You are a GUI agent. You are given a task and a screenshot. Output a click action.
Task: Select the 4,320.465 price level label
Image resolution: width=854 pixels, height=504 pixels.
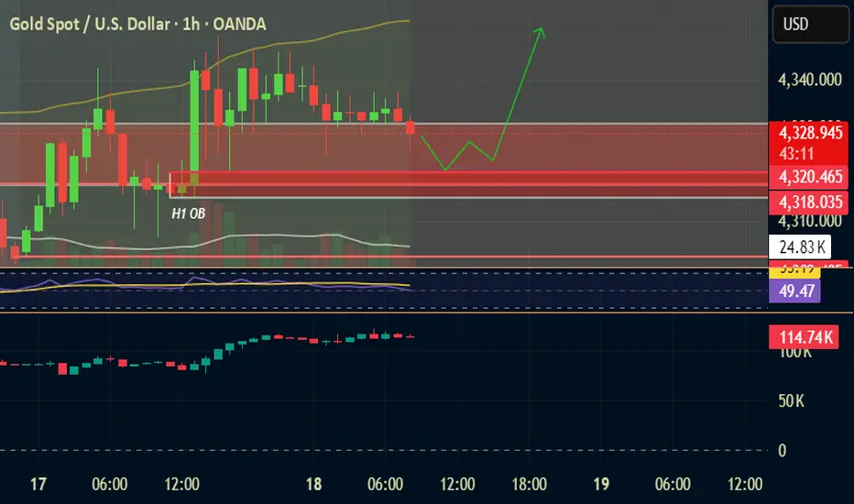pos(810,177)
